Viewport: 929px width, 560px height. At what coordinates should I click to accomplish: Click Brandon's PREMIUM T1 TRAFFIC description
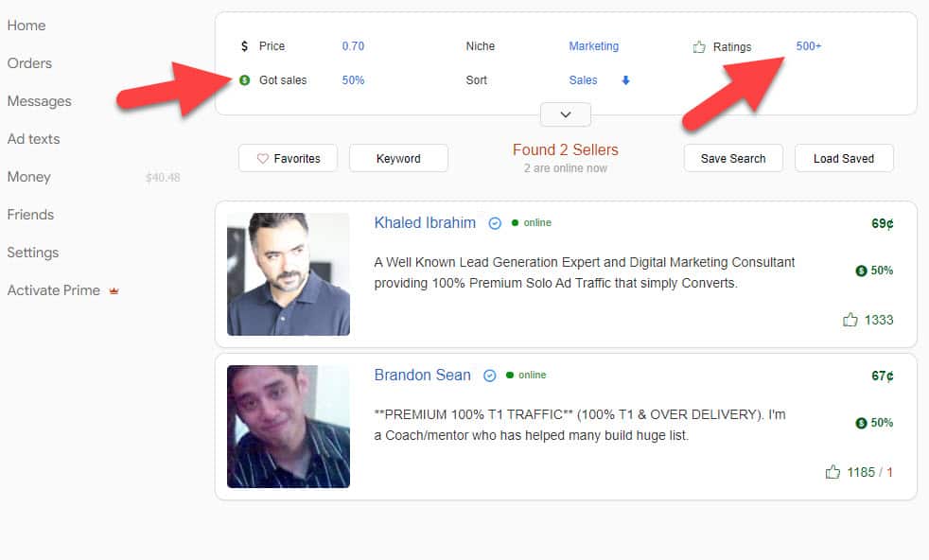[x=579, y=425]
